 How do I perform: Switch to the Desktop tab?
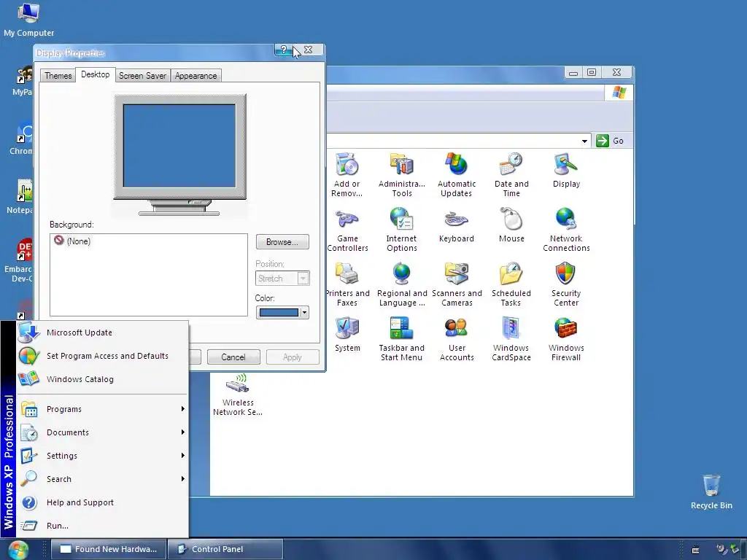[x=96, y=74]
